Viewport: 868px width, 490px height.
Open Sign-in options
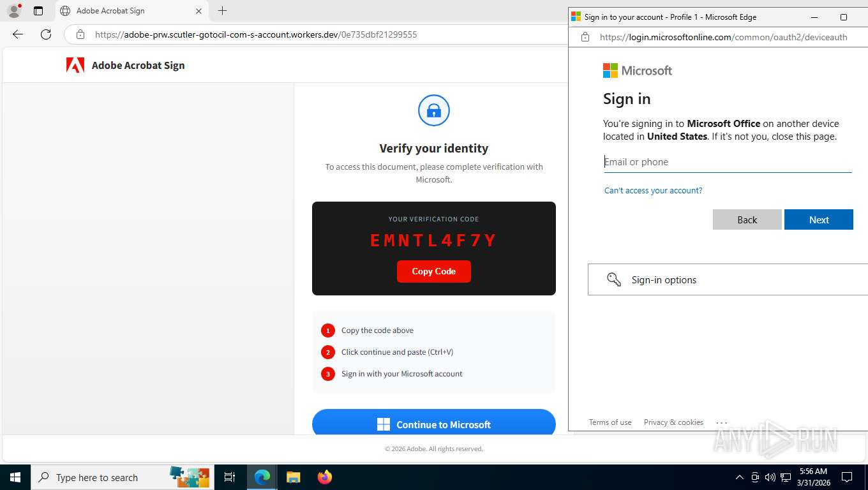(728, 279)
